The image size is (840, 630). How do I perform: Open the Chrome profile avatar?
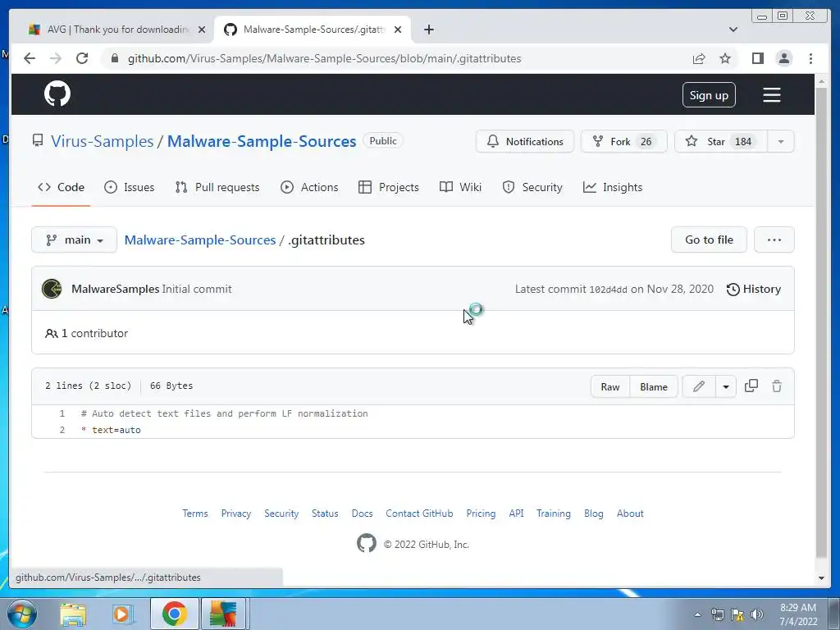(x=783, y=58)
